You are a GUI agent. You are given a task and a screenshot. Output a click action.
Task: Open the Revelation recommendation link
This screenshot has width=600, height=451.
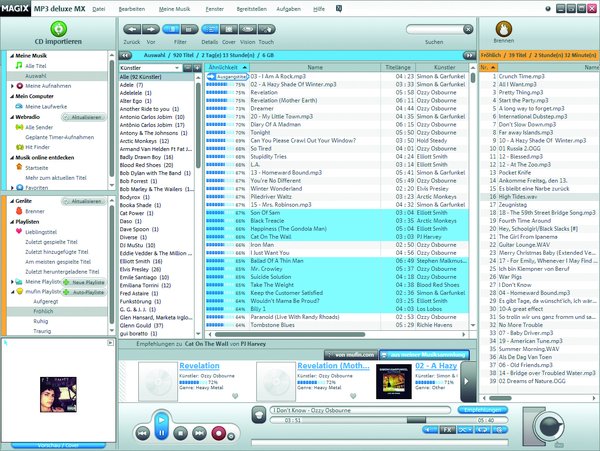[199, 366]
